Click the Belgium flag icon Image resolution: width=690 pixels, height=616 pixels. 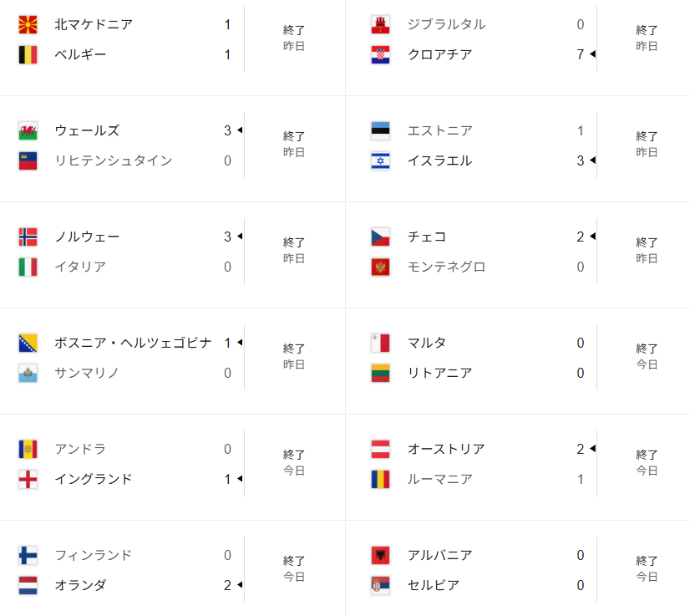(28, 55)
